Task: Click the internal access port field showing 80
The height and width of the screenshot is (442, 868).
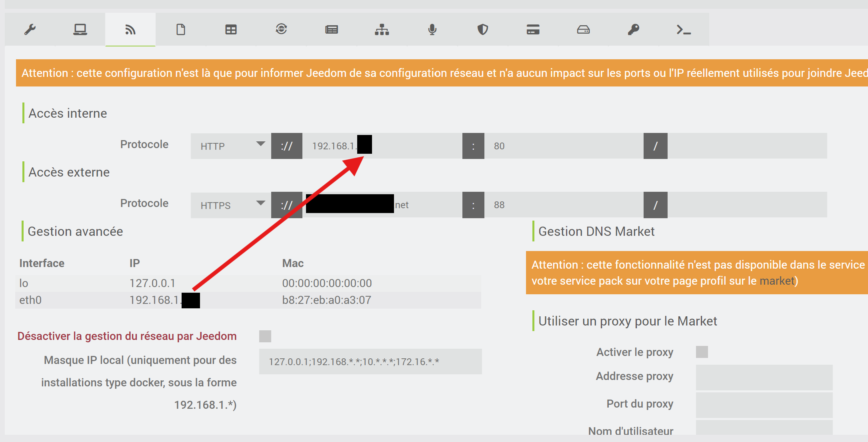Action: point(563,146)
